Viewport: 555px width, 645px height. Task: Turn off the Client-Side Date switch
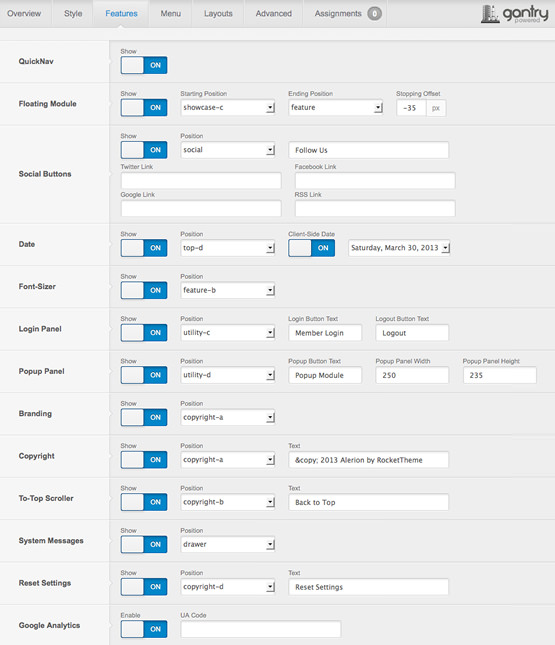pyautogui.click(x=311, y=248)
